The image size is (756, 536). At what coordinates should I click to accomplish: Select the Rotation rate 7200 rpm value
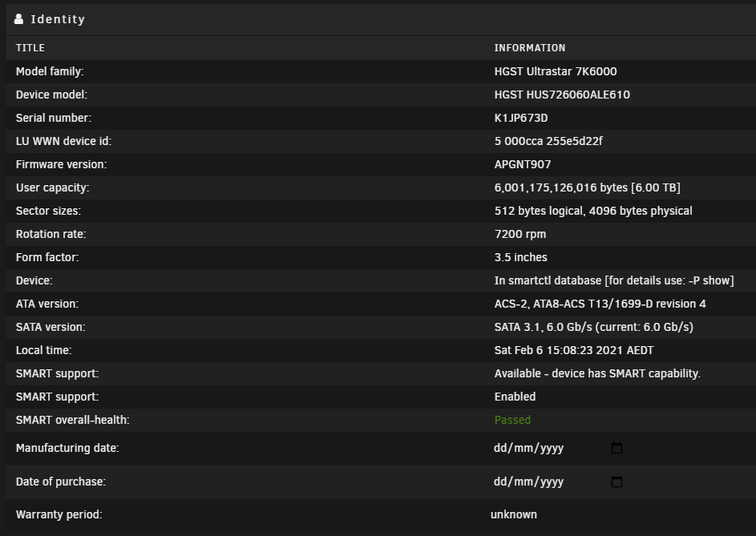[x=520, y=234]
